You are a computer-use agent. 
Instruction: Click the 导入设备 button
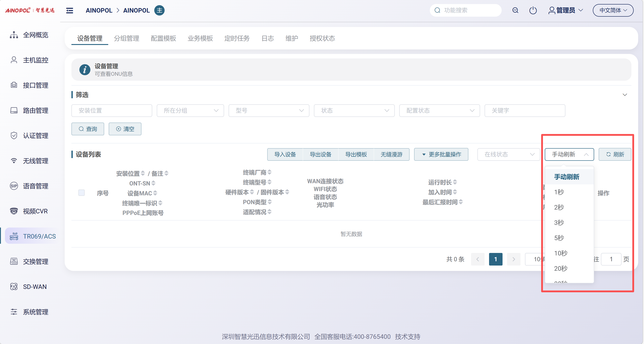pos(285,154)
